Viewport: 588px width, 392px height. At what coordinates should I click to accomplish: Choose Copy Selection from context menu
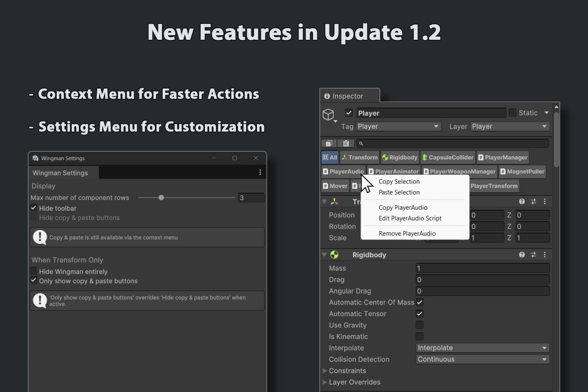(399, 182)
